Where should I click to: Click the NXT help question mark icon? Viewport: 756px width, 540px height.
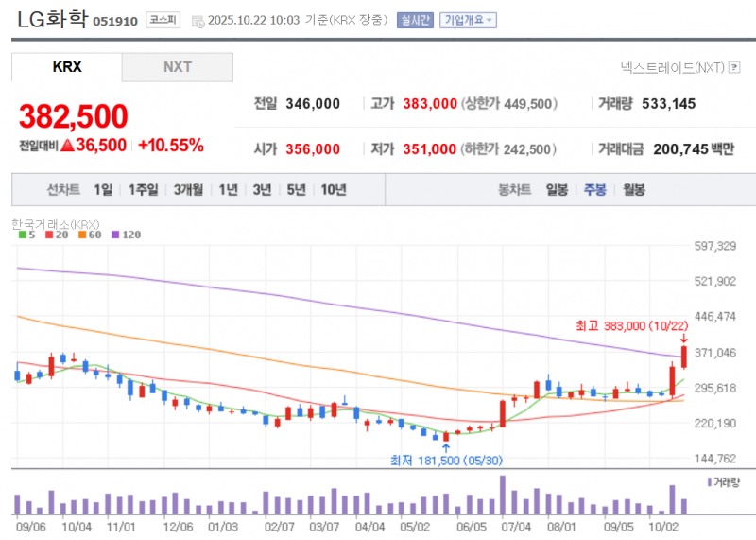[734, 67]
